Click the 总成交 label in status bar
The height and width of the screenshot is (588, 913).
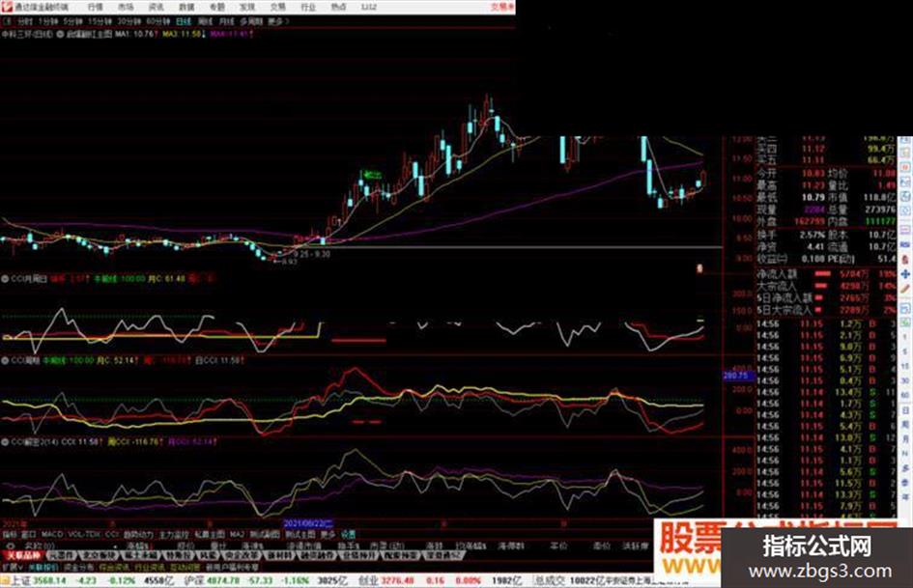click(551, 580)
